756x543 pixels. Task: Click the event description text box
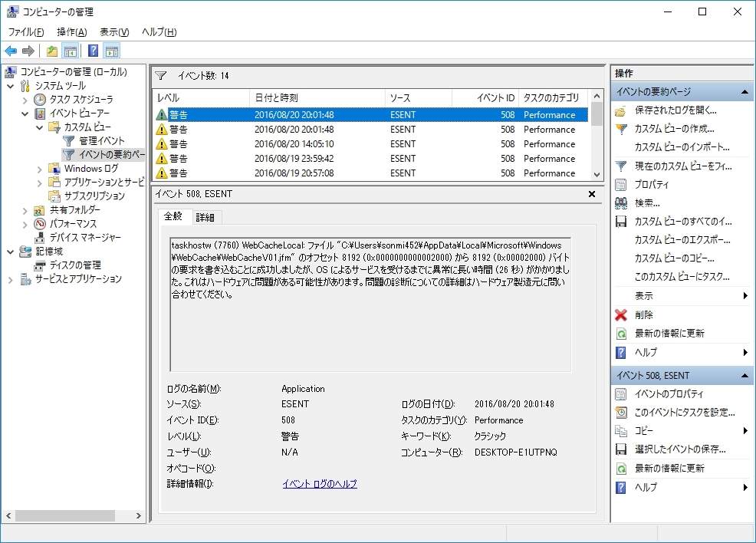click(370, 304)
